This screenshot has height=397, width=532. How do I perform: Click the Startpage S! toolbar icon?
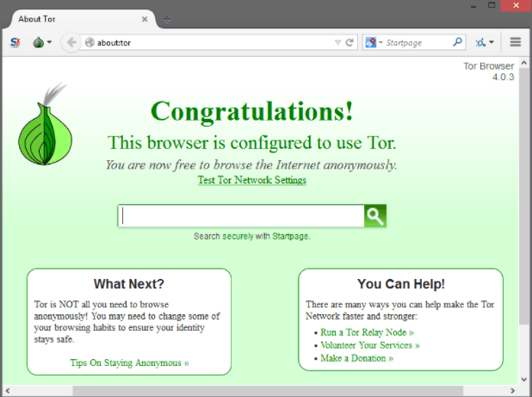coord(15,43)
